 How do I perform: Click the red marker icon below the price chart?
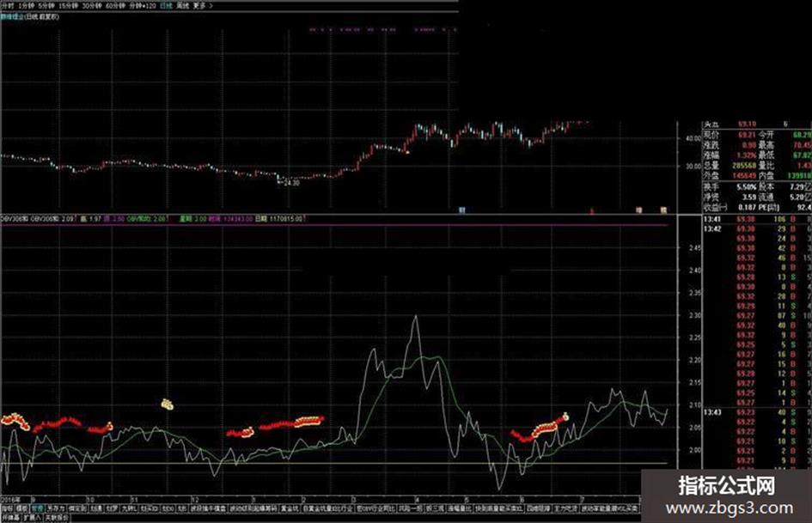(x=592, y=210)
